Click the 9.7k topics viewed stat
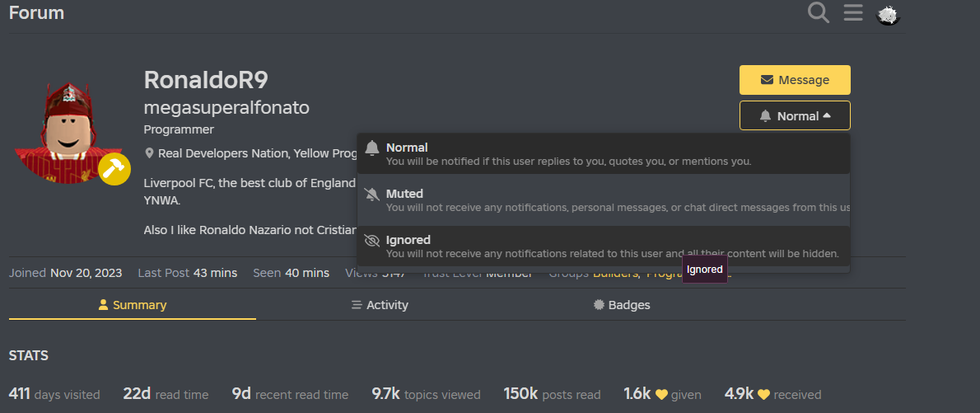The height and width of the screenshot is (413, 980). pos(426,395)
